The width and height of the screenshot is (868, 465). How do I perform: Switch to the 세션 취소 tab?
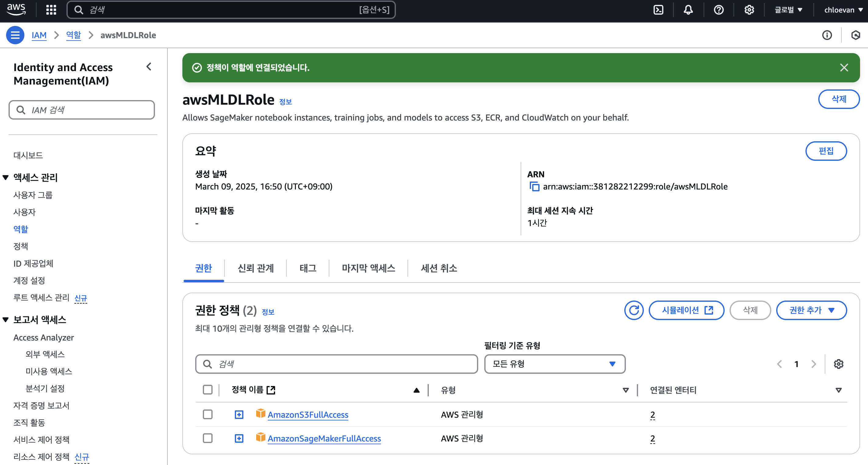point(439,269)
